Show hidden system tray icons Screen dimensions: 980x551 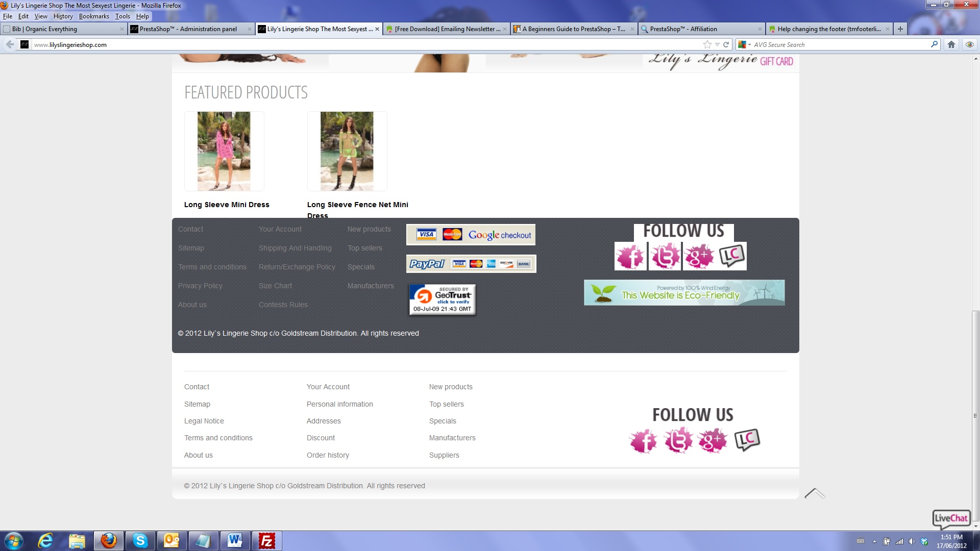pyautogui.click(x=874, y=541)
